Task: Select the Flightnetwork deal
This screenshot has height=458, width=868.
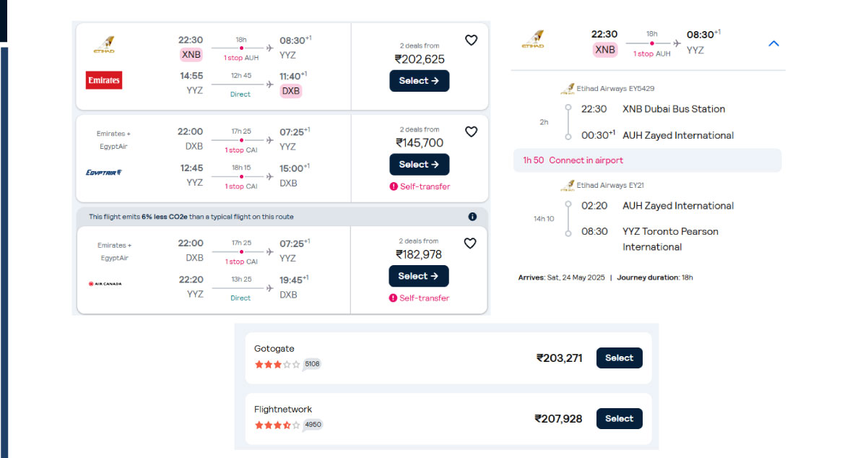Action: tap(619, 418)
